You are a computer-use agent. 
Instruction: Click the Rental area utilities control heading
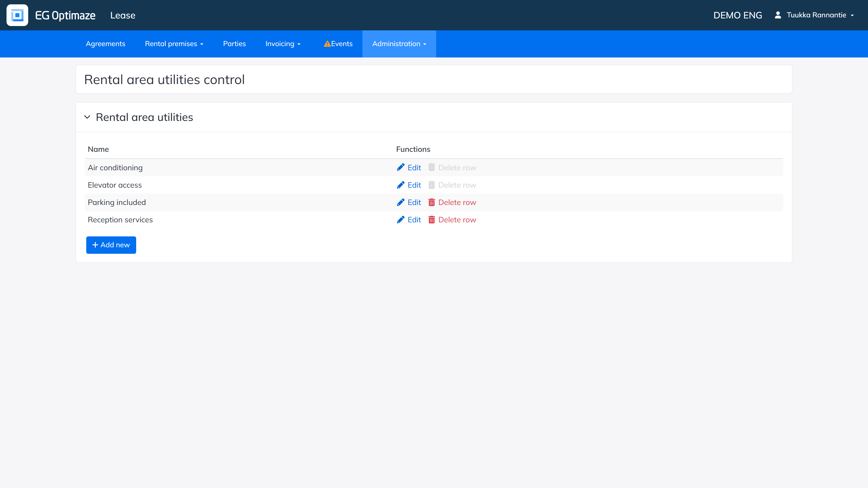click(x=164, y=79)
